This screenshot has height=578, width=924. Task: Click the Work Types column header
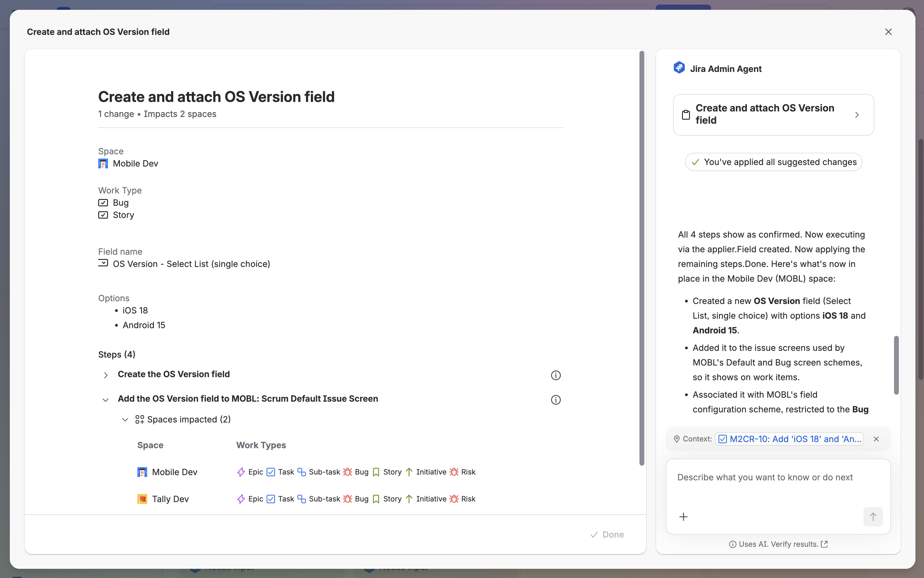[x=261, y=445]
